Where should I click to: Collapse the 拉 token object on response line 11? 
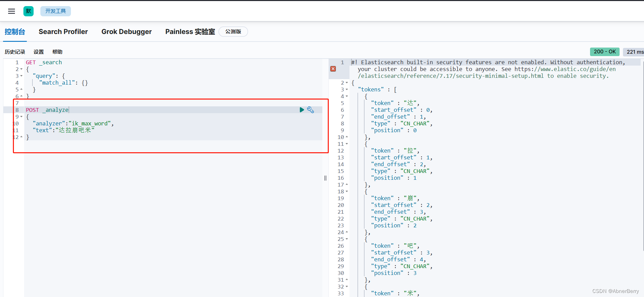(347, 144)
